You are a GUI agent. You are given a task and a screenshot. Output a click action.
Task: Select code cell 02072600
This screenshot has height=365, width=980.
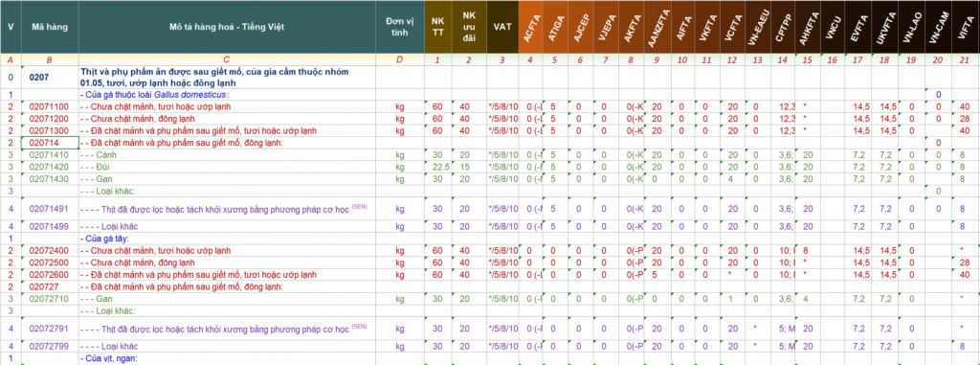click(50, 274)
